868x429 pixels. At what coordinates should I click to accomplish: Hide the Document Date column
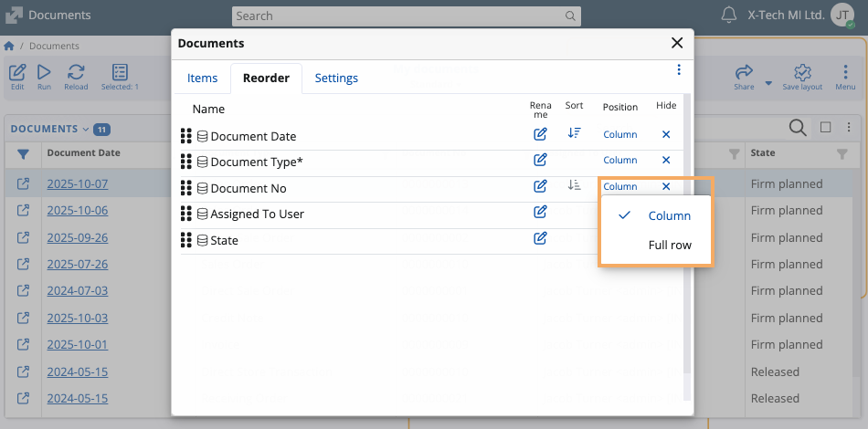click(x=666, y=134)
